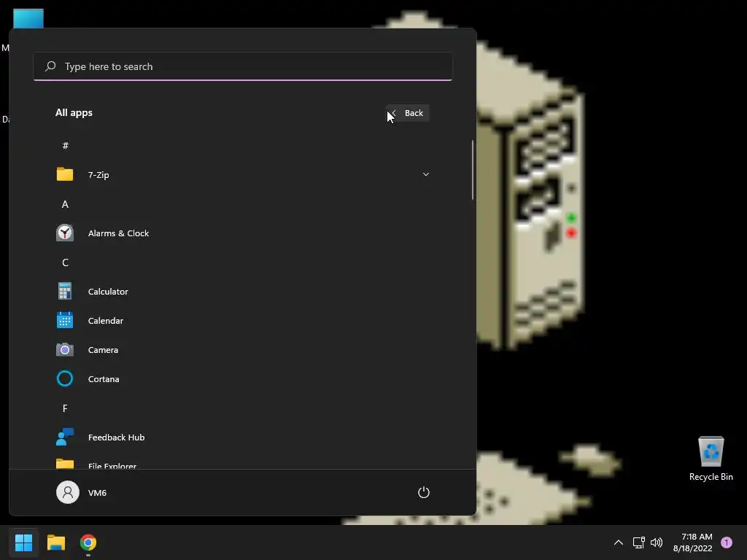Open the VM6 user account menu

pos(82,492)
